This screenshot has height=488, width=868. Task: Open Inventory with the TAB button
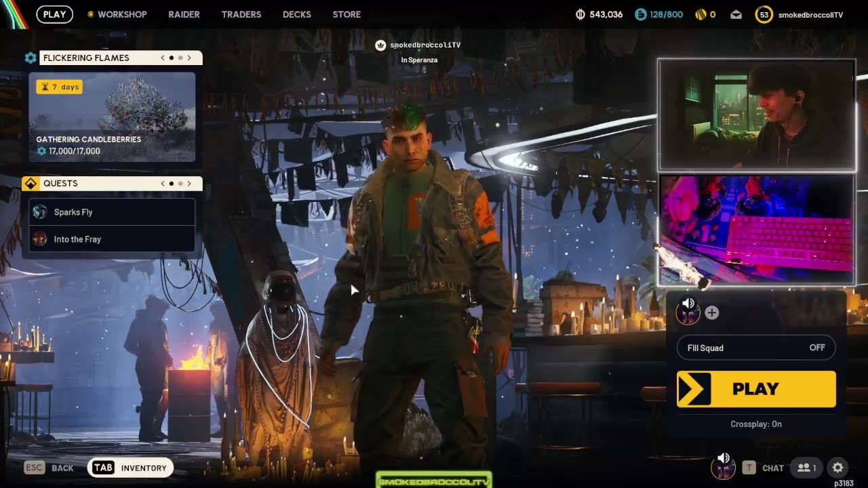130,468
